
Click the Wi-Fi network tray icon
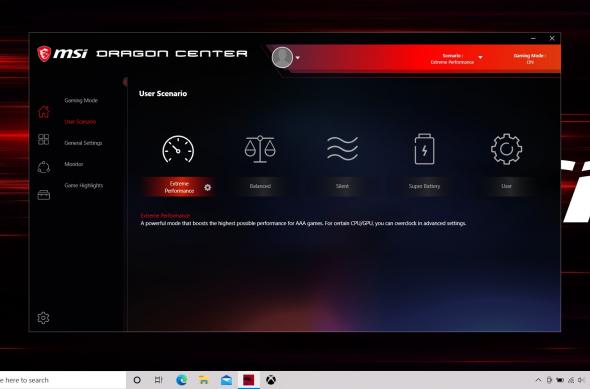[x=571, y=380]
